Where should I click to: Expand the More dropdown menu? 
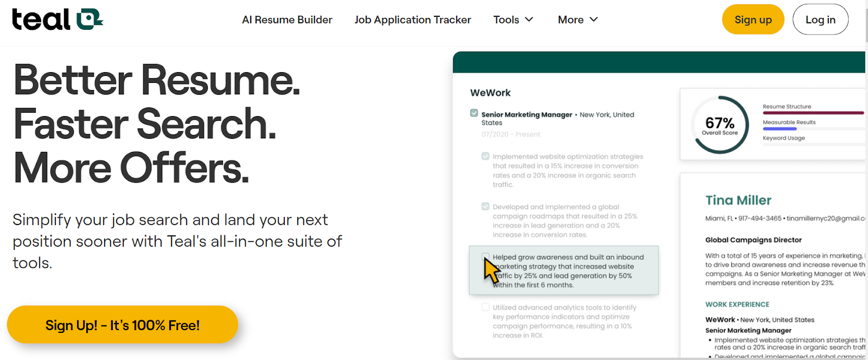point(578,20)
